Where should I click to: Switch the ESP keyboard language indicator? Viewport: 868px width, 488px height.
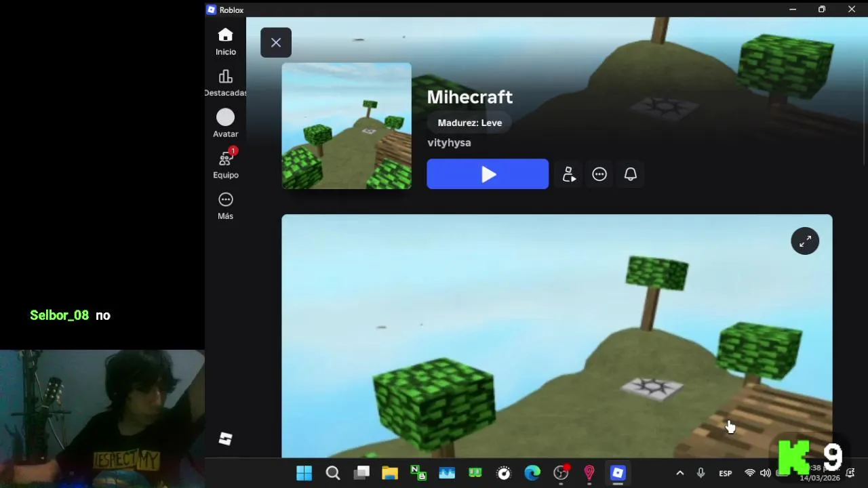(726, 473)
